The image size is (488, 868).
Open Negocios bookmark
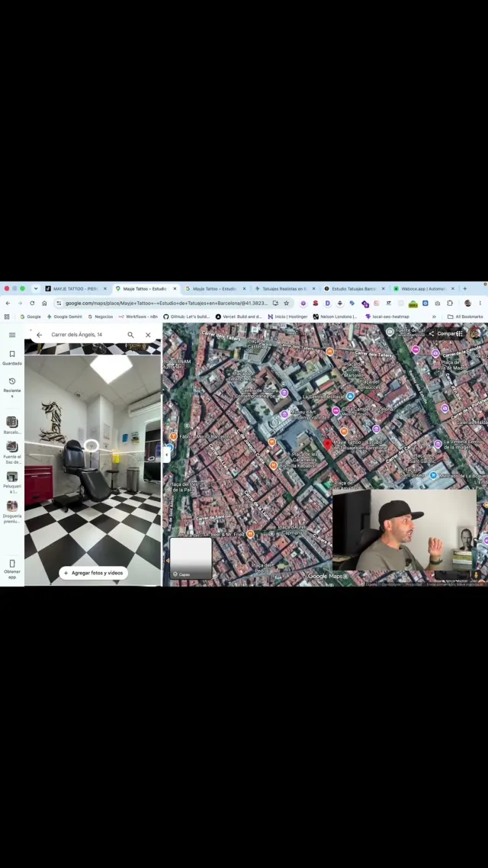(x=100, y=317)
